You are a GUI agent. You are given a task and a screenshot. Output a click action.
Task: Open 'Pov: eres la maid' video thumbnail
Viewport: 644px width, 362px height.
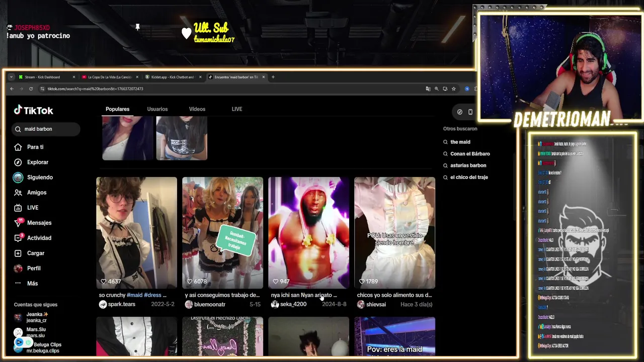coord(394,336)
